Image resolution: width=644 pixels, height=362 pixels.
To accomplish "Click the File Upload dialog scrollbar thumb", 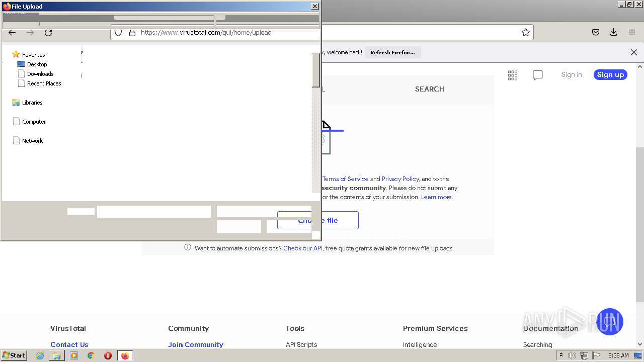I will pyautogui.click(x=316, y=70).
